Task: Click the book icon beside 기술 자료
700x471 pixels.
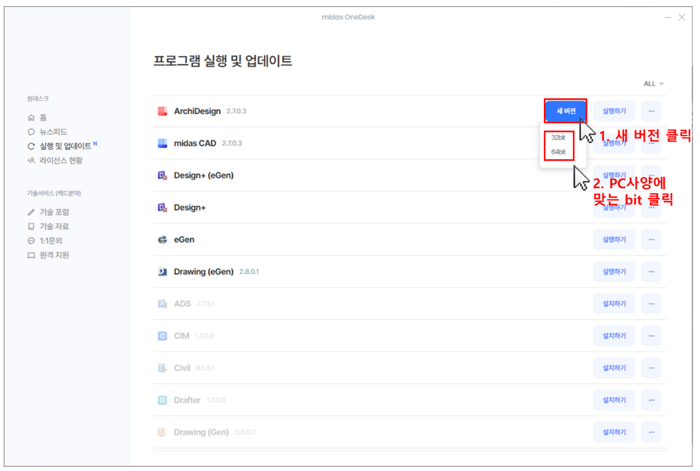Action: (31, 226)
